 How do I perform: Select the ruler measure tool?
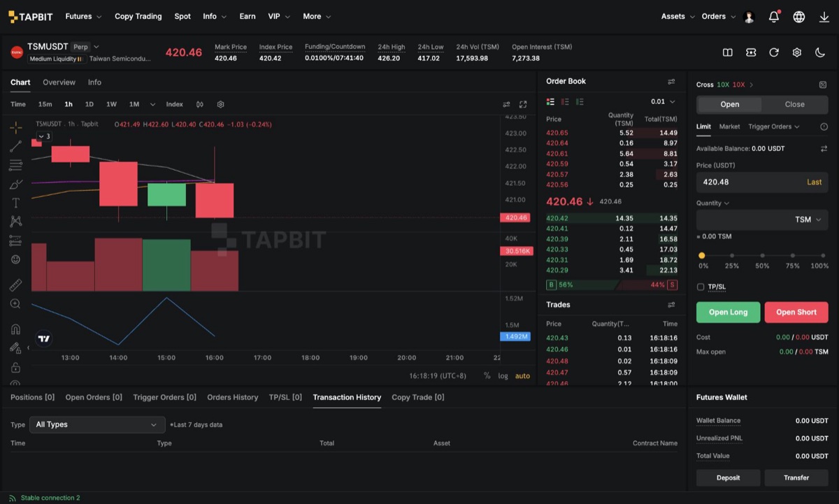pyautogui.click(x=15, y=285)
